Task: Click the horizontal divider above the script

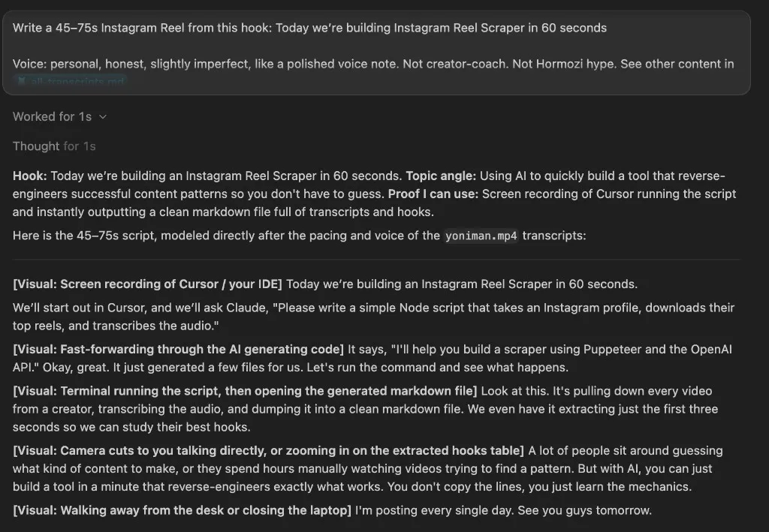Action: coord(377,259)
